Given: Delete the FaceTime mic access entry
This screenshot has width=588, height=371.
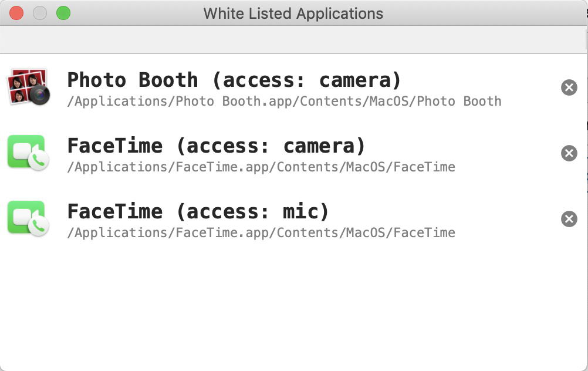Looking at the screenshot, I should tap(569, 219).
